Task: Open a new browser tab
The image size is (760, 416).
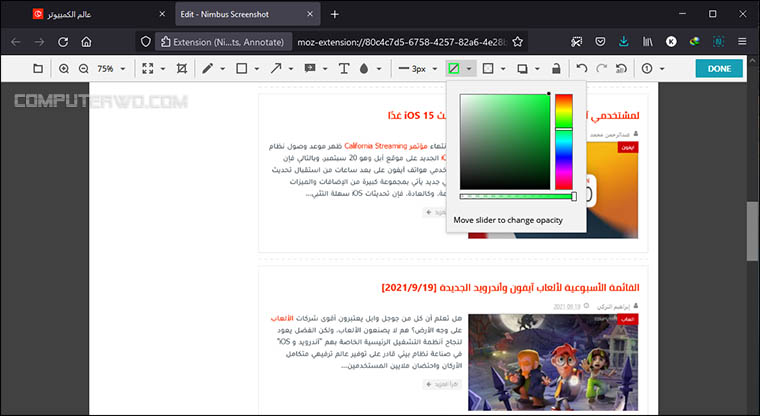Action: (x=334, y=15)
